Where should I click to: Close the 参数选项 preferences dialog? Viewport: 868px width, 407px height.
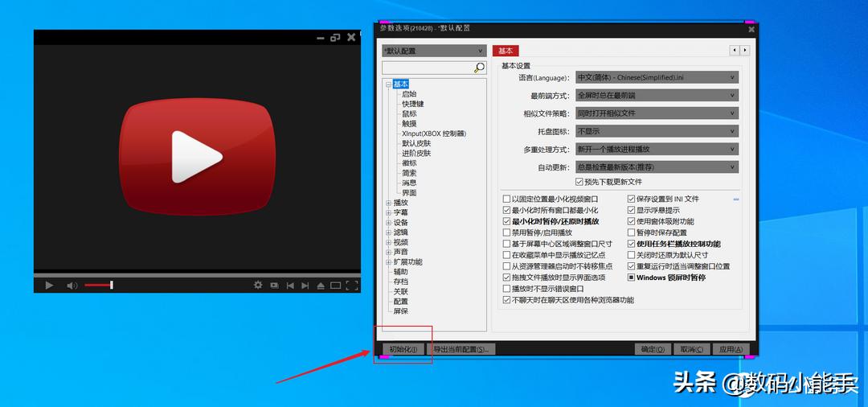pyautogui.click(x=751, y=29)
